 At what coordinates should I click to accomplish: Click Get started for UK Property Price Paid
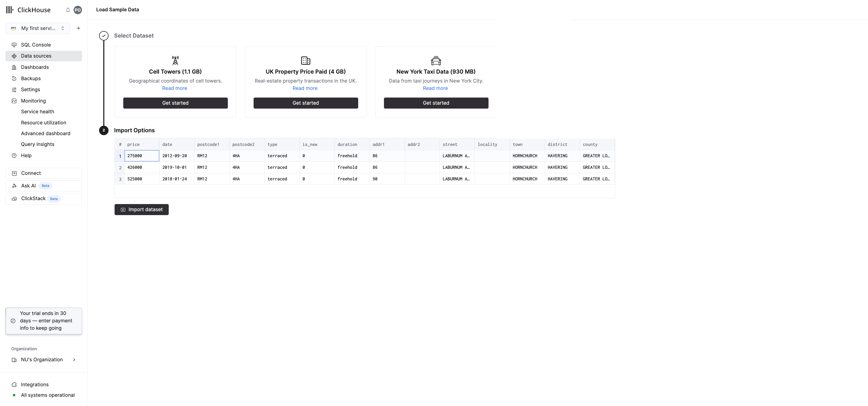tap(306, 103)
